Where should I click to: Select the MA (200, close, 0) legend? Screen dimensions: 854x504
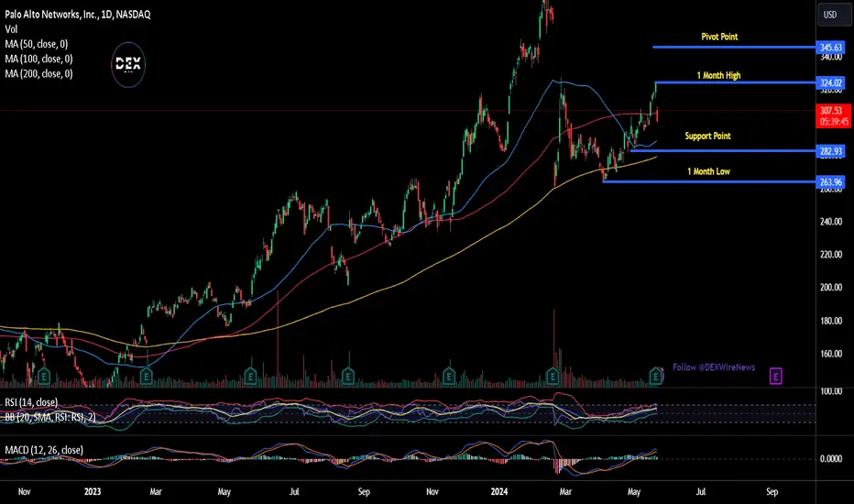coord(38,73)
